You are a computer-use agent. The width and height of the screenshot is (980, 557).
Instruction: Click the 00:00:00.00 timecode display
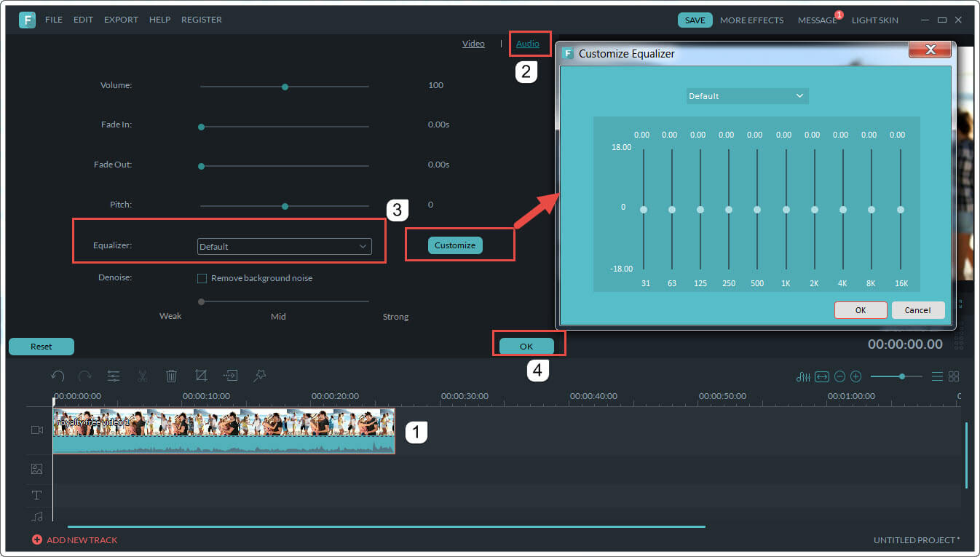905,344
